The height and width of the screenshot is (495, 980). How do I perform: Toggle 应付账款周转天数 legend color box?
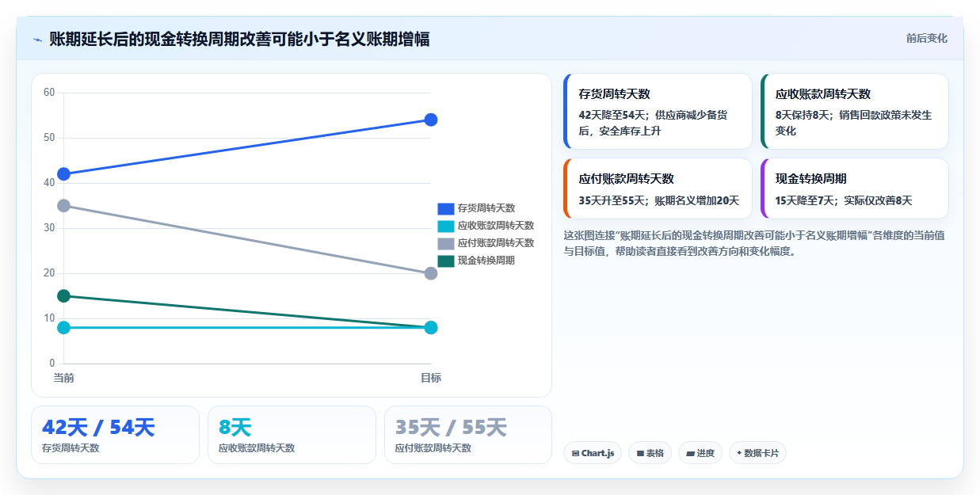[446, 243]
